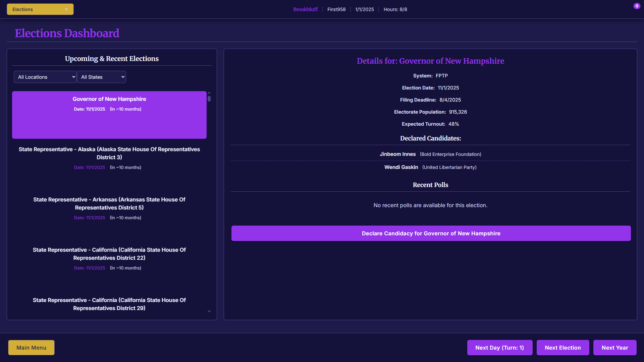Image resolution: width=644 pixels, height=362 pixels.
Task: Expand the All States filter
Action: coord(101,77)
